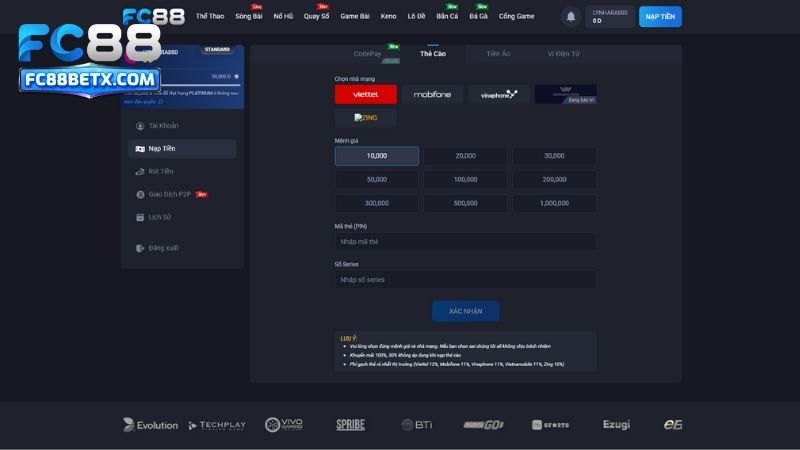Choose the 50,000 denomination
Viewport: 800px width, 450px height.
[377, 180]
